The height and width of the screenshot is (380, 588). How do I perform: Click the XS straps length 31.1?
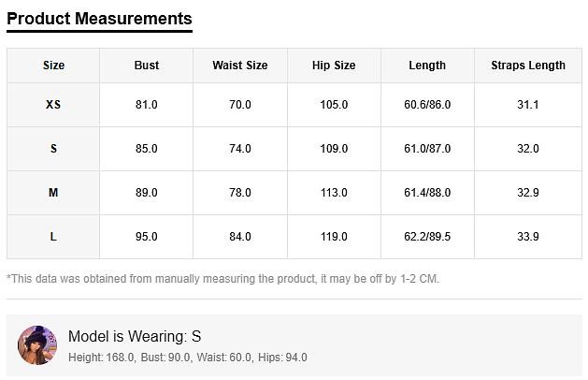(x=528, y=105)
